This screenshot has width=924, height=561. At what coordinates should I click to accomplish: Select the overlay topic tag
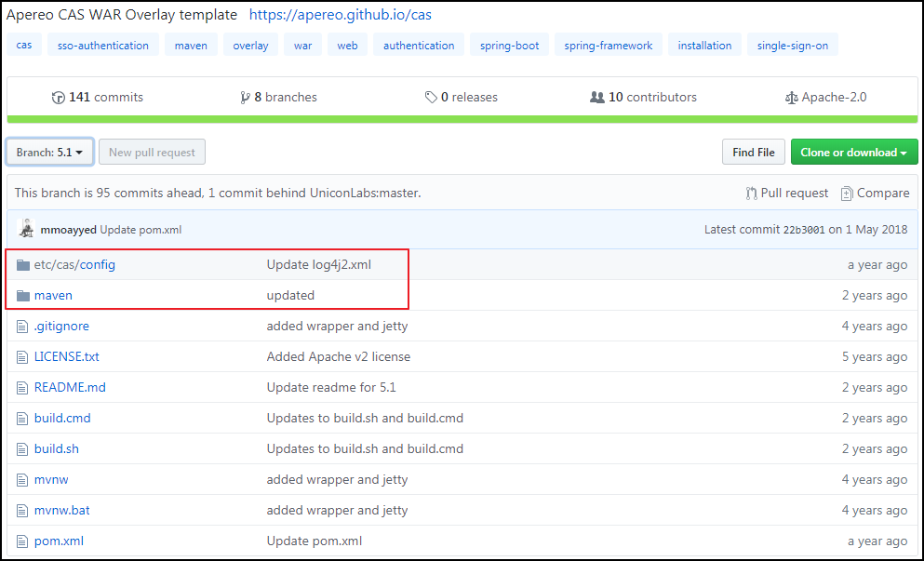click(250, 45)
